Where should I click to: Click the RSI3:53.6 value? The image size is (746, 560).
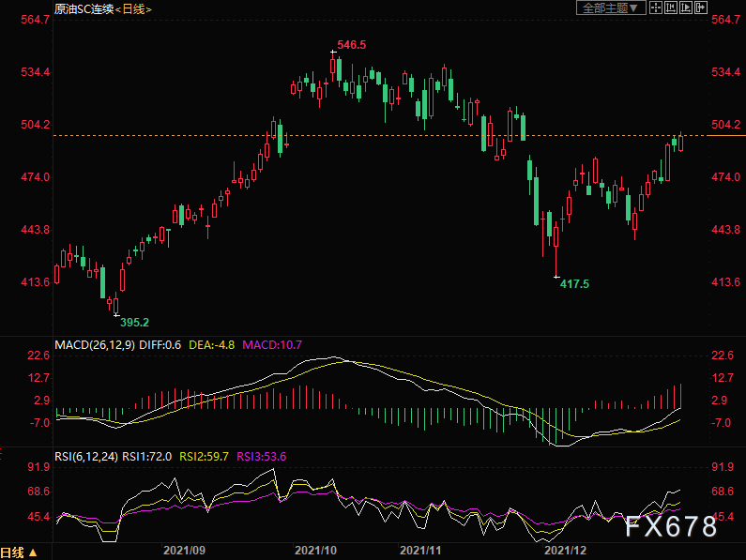pos(261,457)
